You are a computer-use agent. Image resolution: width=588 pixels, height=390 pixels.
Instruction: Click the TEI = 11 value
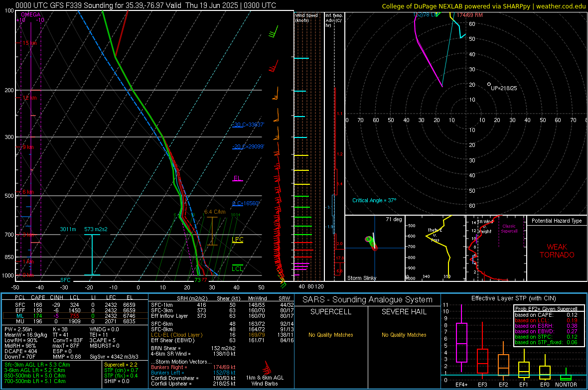point(99,335)
